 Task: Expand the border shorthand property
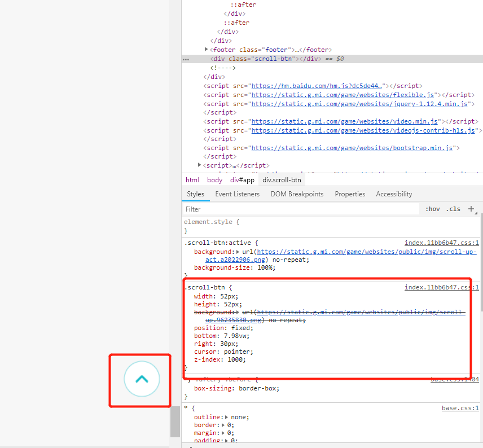point(223,425)
